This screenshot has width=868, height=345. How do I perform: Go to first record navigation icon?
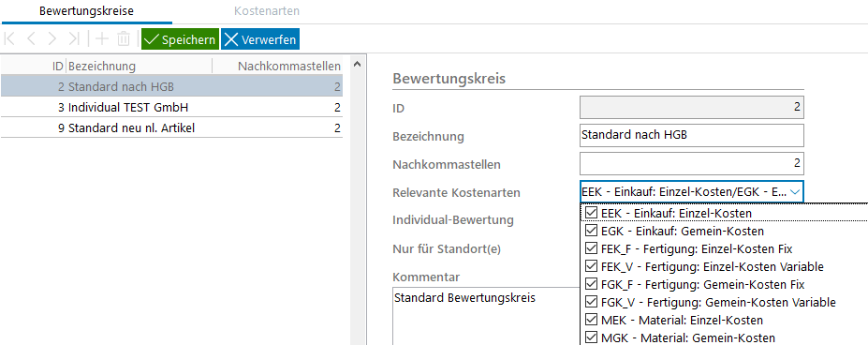tap(10, 38)
